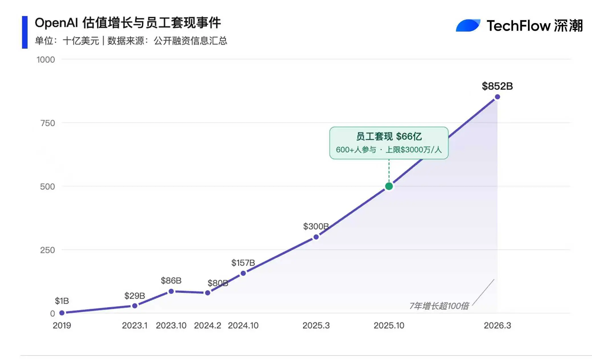Click the $29B data point marker
Image resolution: width=592 pixels, height=364 pixels.
135,306
